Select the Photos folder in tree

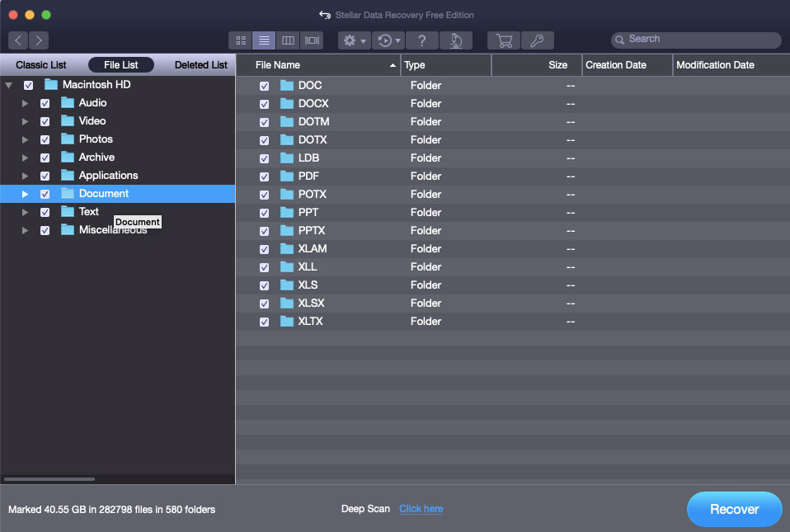pos(96,139)
